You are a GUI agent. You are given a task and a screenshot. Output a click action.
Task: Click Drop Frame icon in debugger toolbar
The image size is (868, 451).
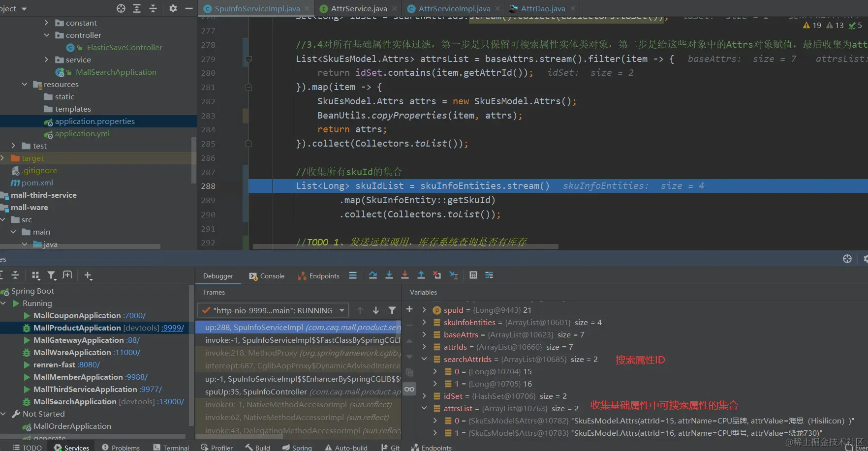click(x=437, y=275)
